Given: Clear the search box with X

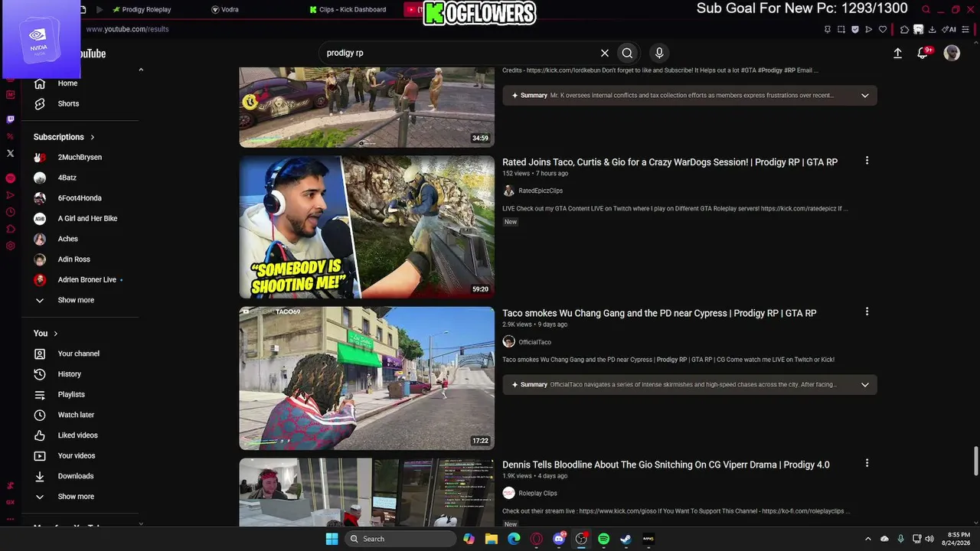Looking at the screenshot, I should pos(605,53).
